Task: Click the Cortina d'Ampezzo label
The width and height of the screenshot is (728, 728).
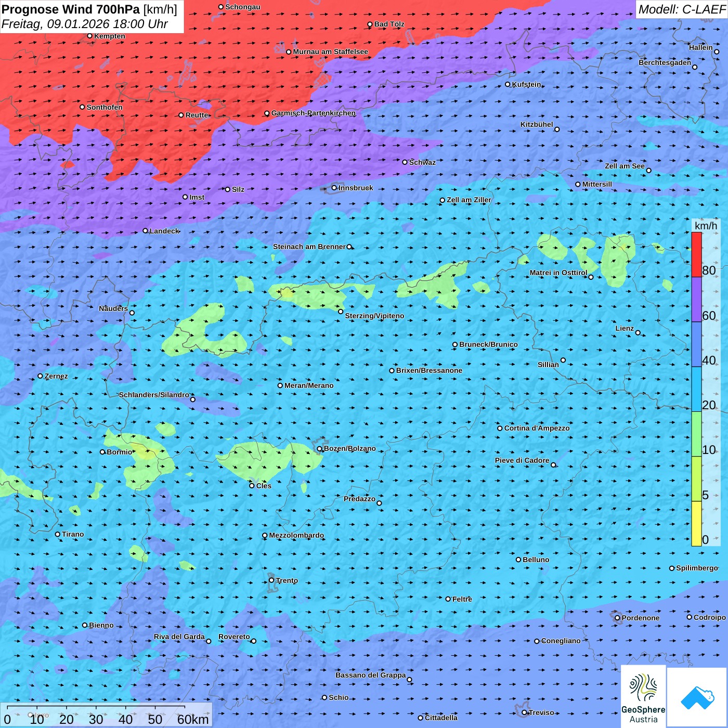Action: pos(537,428)
